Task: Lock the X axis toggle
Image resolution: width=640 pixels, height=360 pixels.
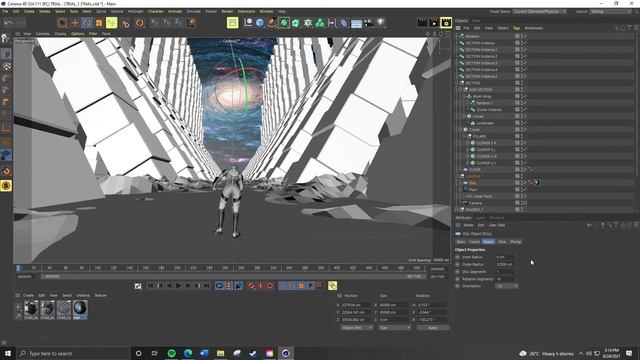Action: (155, 23)
